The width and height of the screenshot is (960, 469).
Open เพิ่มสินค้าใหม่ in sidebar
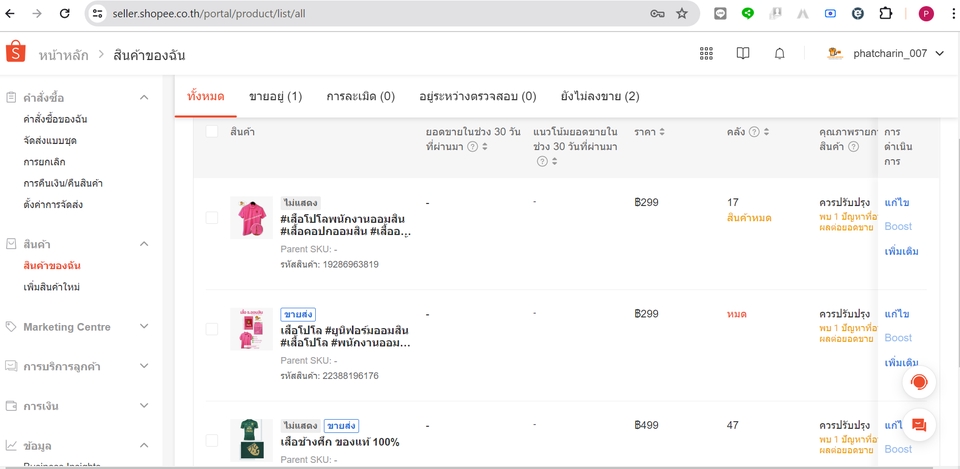[x=52, y=287]
